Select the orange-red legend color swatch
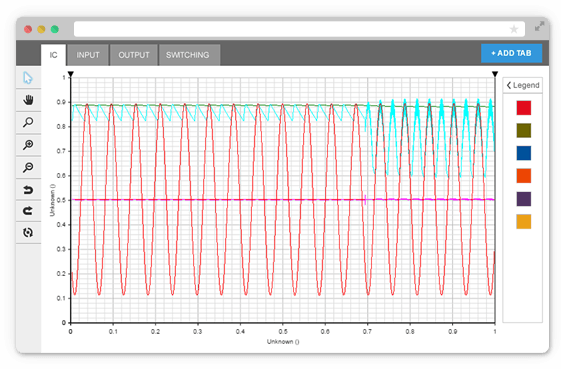The image size is (561, 369). pyautogui.click(x=523, y=176)
